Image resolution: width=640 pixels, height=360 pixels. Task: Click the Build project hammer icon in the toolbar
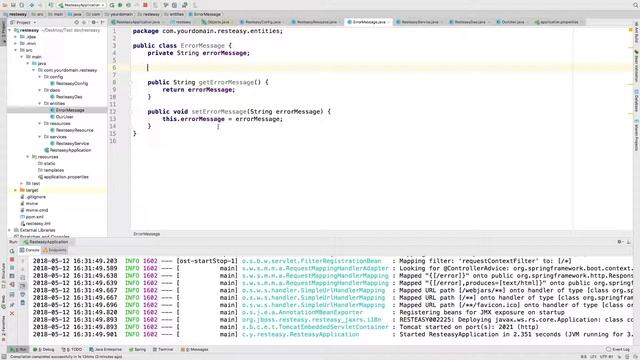tap(51, 5)
